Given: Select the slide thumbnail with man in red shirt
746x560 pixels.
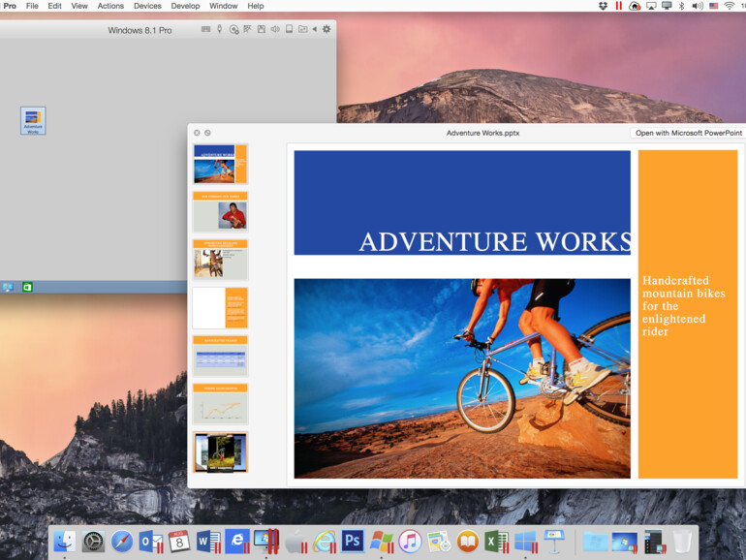Looking at the screenshot, I should pyautogui.click(x=220, y=212).
